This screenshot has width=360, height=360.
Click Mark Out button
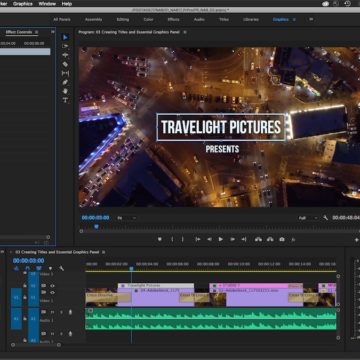[182, 239]
